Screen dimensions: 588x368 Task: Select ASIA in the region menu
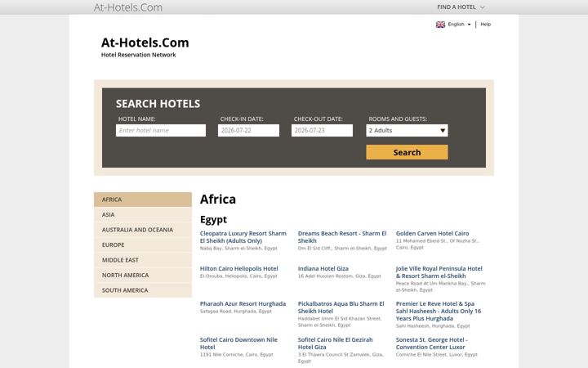[142, 214]
